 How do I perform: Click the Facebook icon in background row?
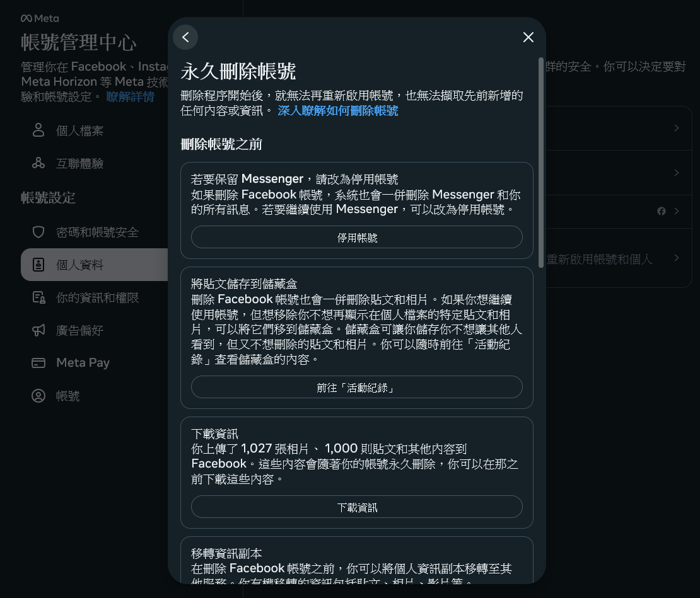(x=661, y=211)
